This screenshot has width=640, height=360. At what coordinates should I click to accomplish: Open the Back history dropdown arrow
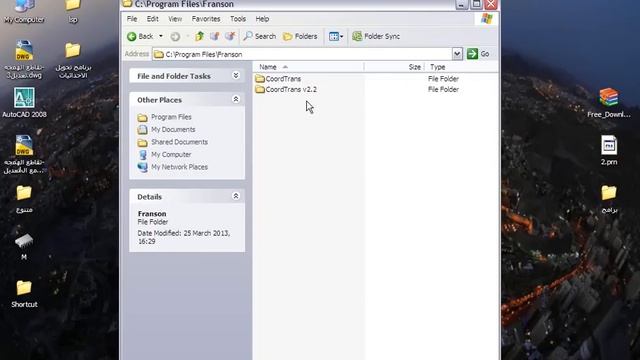[x=161, y=36]
